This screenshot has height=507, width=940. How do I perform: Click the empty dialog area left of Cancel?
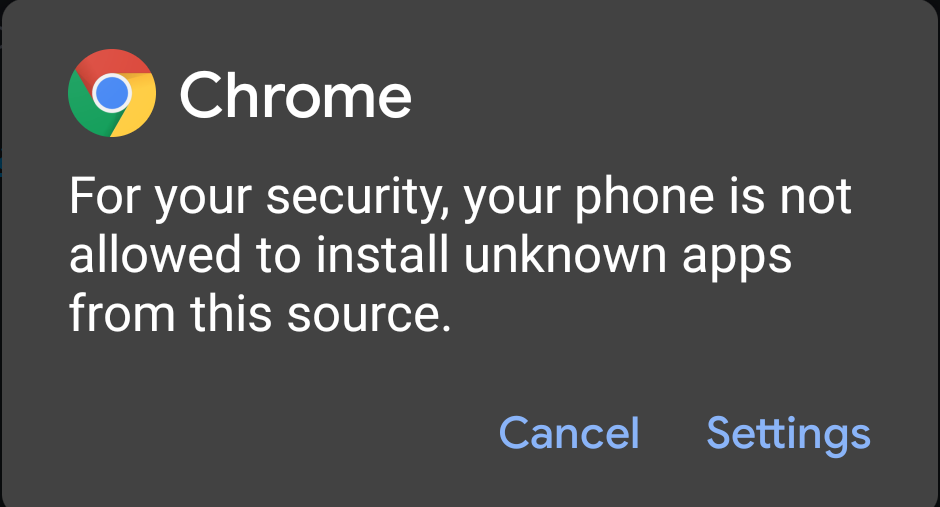pos(250,433)
